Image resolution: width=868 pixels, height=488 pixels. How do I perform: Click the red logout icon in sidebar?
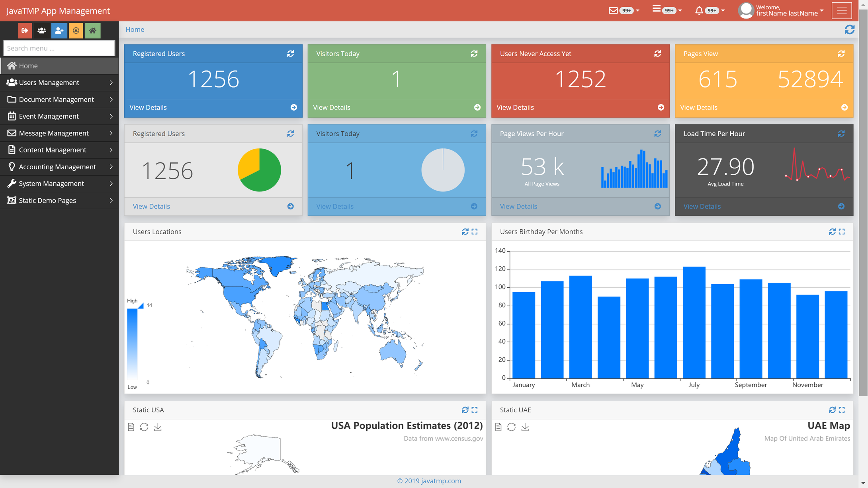coord(25,31)
